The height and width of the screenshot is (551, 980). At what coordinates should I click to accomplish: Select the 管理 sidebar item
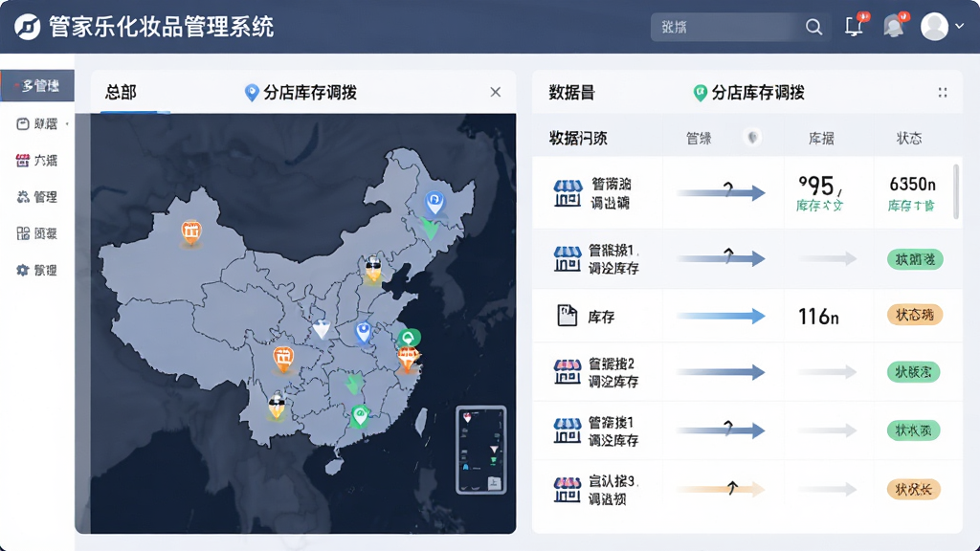tap(37, 197)
